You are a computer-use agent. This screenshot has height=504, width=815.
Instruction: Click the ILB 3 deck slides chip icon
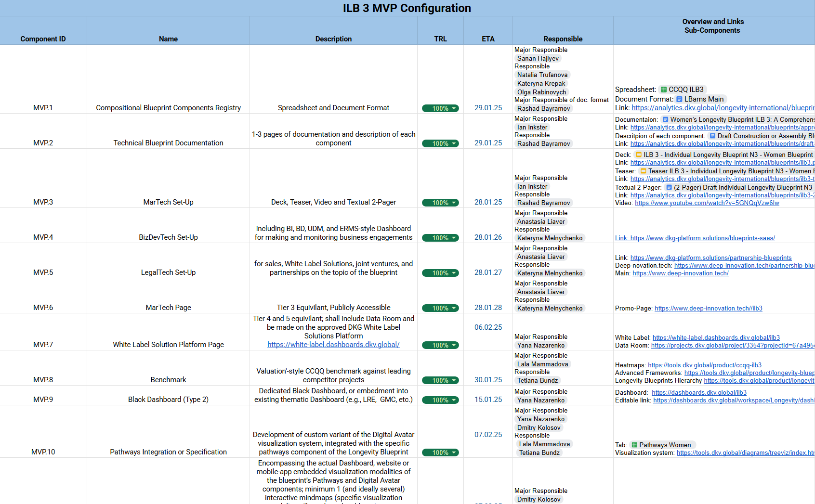click(639, 155)
